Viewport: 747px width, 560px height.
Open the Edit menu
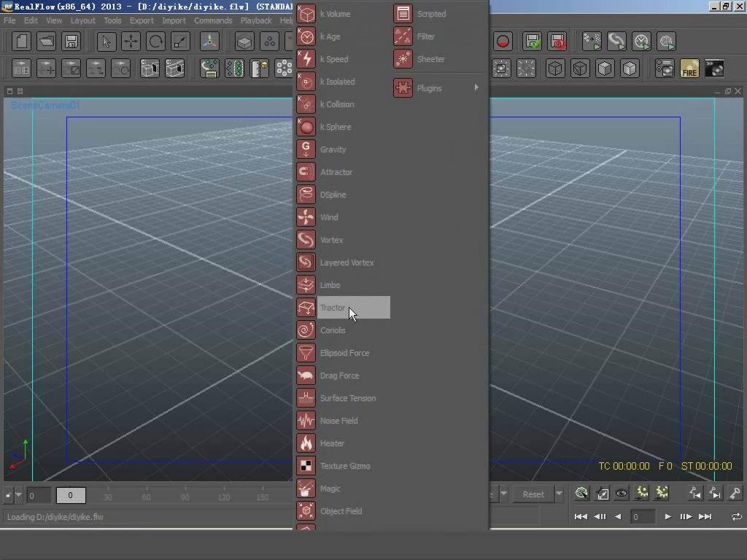pos(31,20)
